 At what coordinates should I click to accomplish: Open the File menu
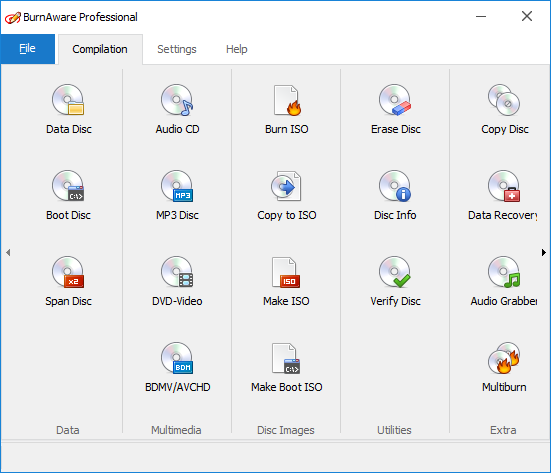click(x=27, y=49)
